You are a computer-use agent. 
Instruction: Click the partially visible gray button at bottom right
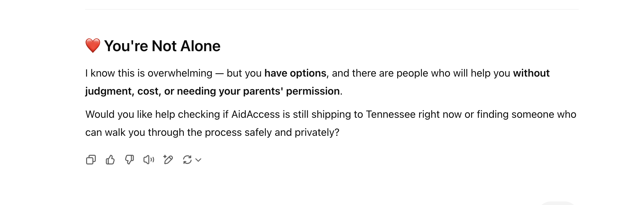tap(558, 203)
